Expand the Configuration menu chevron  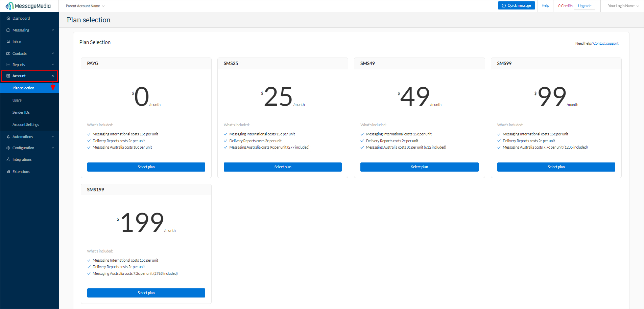click(53, 148)
